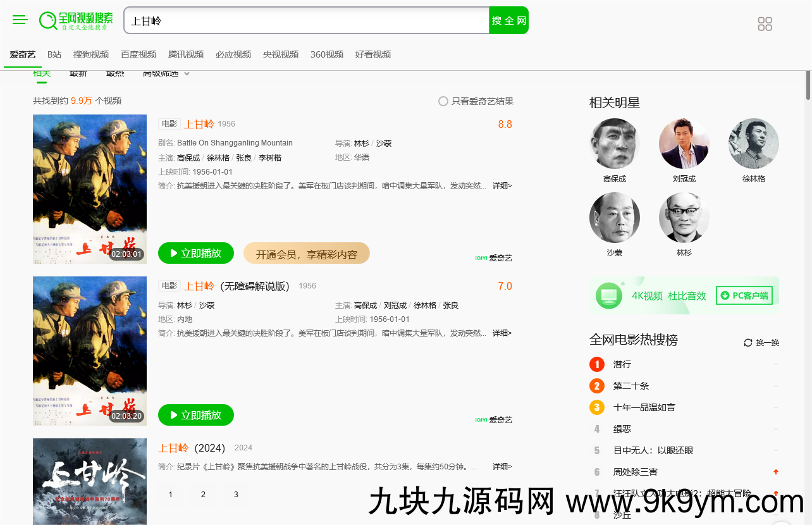This screenshot has width=812, height=525.
Task: Open the hamburger menu icon
Action: coord(20,20)
